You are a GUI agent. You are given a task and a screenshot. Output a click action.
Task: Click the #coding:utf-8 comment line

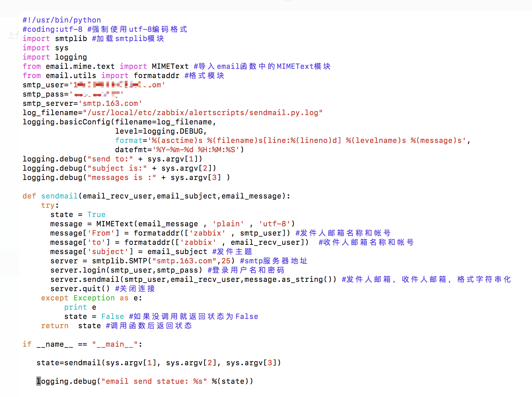click(x=52, y=29)
